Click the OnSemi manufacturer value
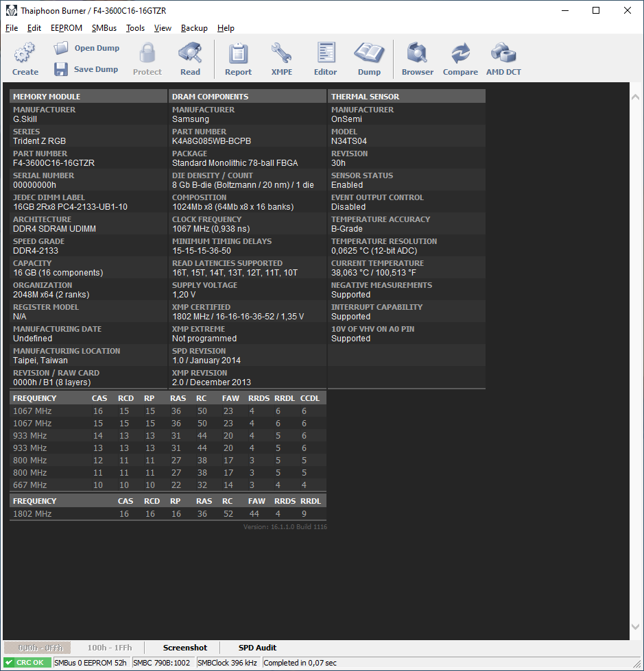This screenshot has height=671, width=644. pyautogui.click(x=346, y=119)
